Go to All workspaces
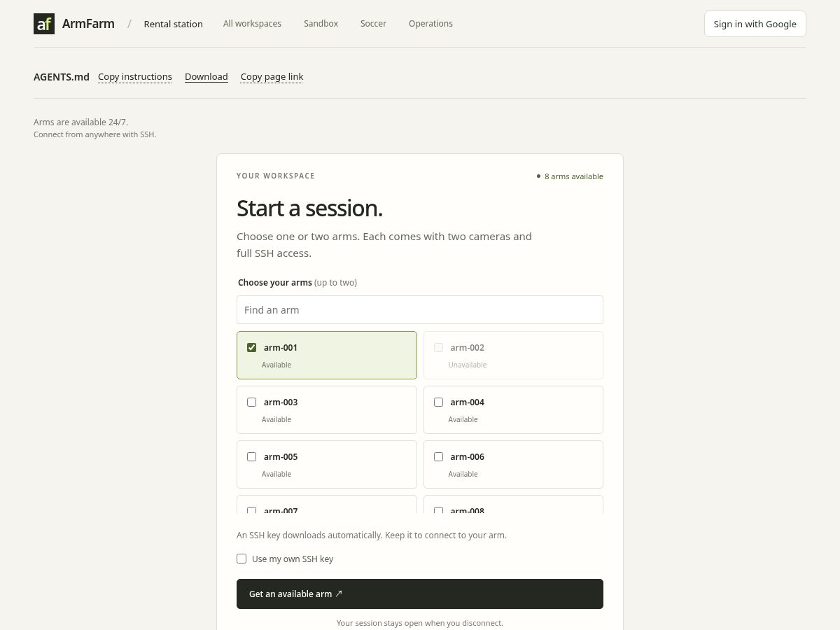 coord(252,24)
